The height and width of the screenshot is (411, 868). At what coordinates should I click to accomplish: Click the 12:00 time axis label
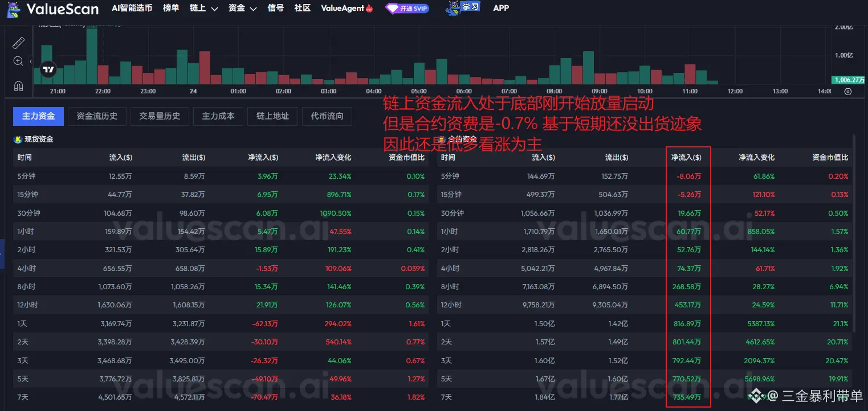(x=735, y=91)
